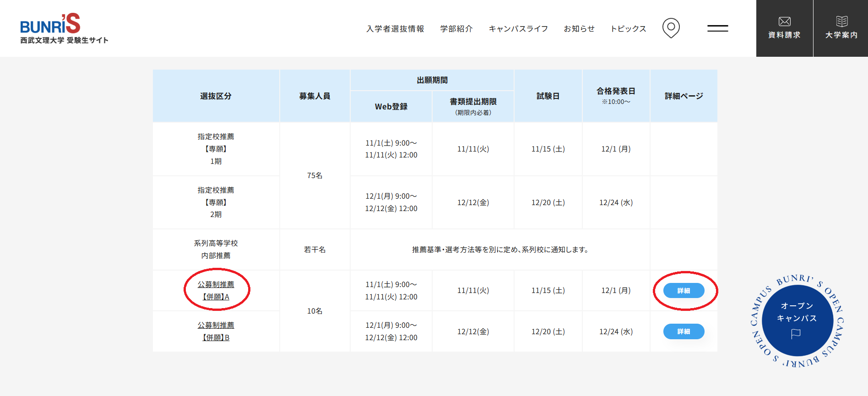Select トピックス in the top navigation
868x396 pixels.
(x=628, y=29)
